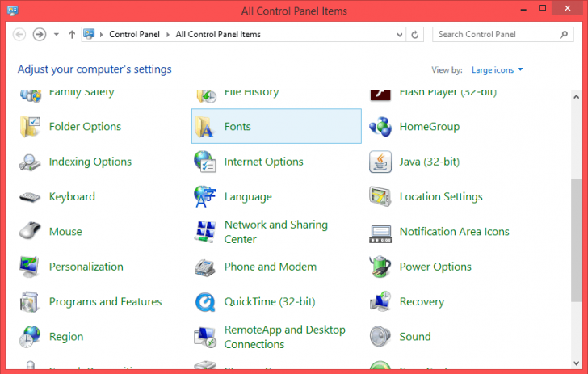Open the address bar history dropdown arrow

point(399,35)
